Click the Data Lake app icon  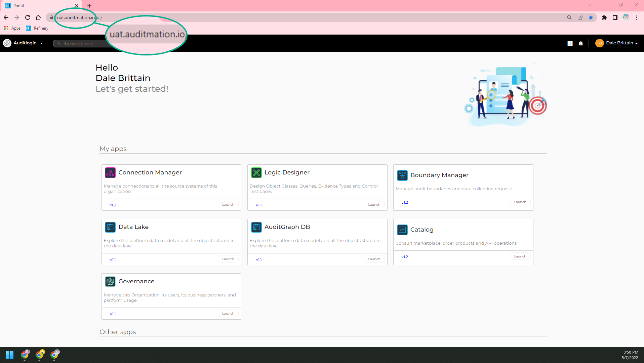coord(110,227)
